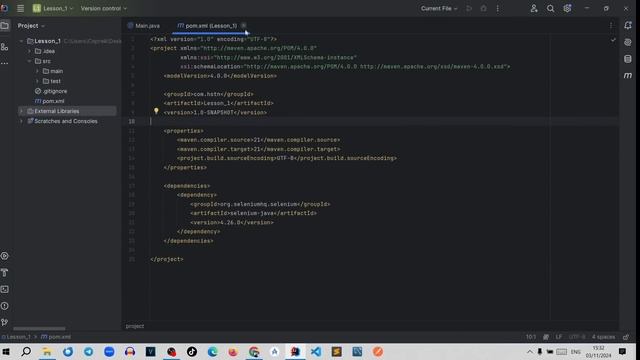Debug the current file
The image size is (640, 360).
(483, 8)
